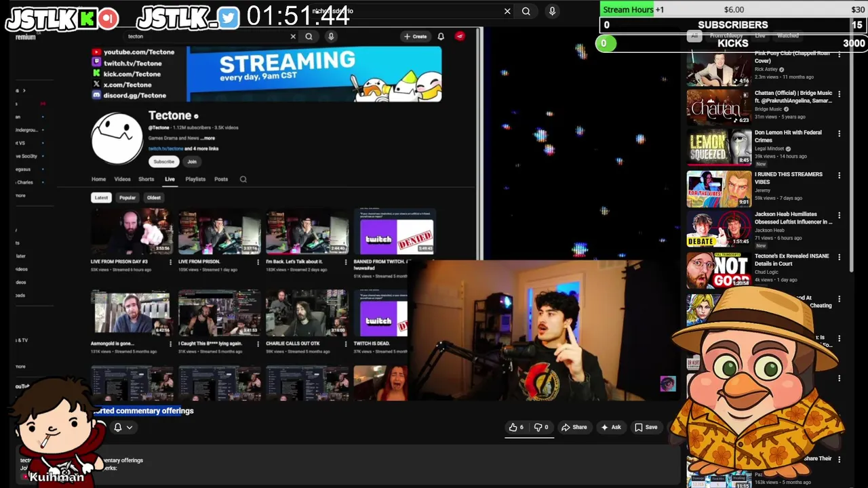Viewport: 868px width, 488px height.
Task: Open options for 'Jackson Heab Humiliates' recommendation
Action: point(840,216)
